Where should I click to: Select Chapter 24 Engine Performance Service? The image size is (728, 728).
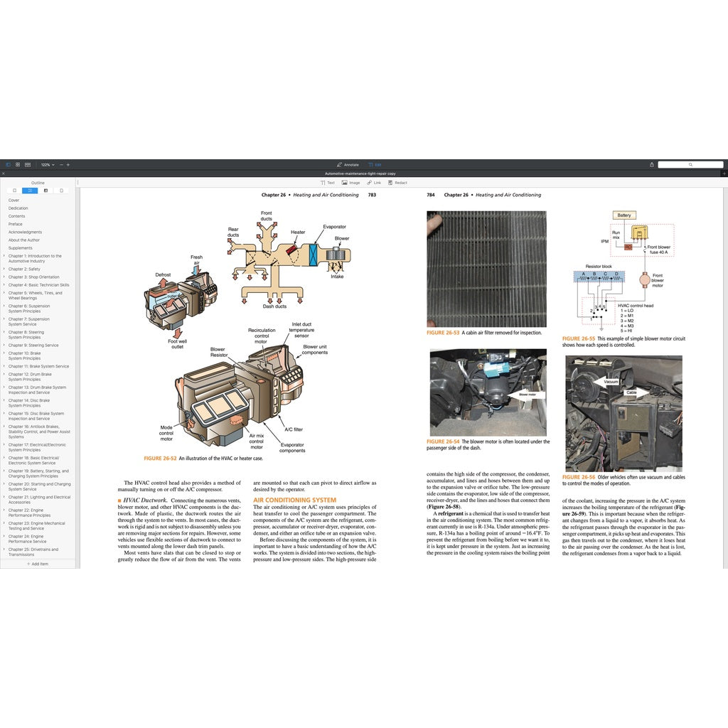tap(36, 536)
